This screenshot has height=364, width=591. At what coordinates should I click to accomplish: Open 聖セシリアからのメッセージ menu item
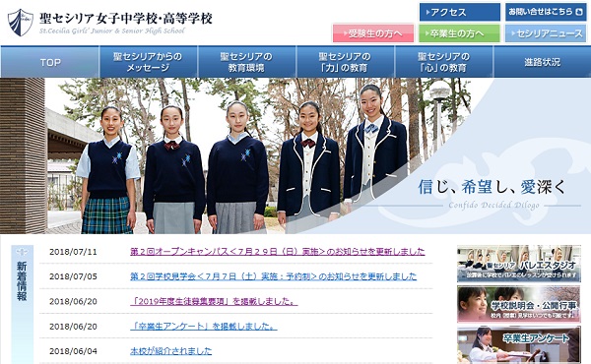(148, 62)
